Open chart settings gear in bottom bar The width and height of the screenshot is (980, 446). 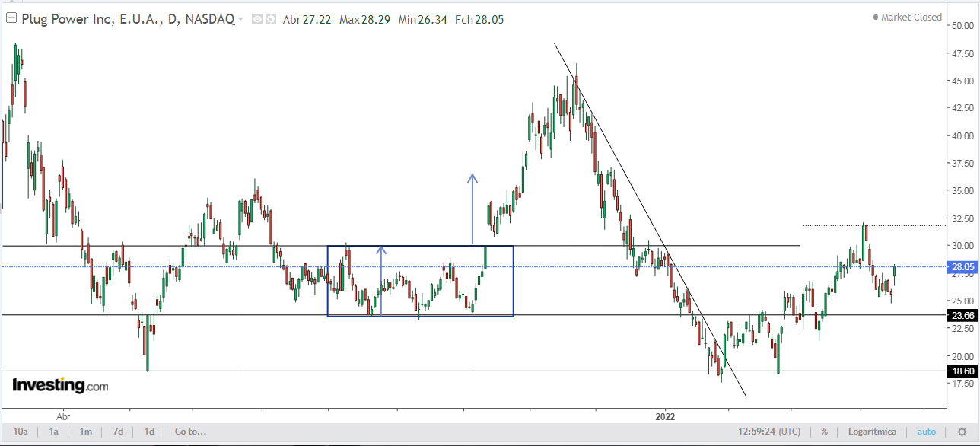coord(961,432)
